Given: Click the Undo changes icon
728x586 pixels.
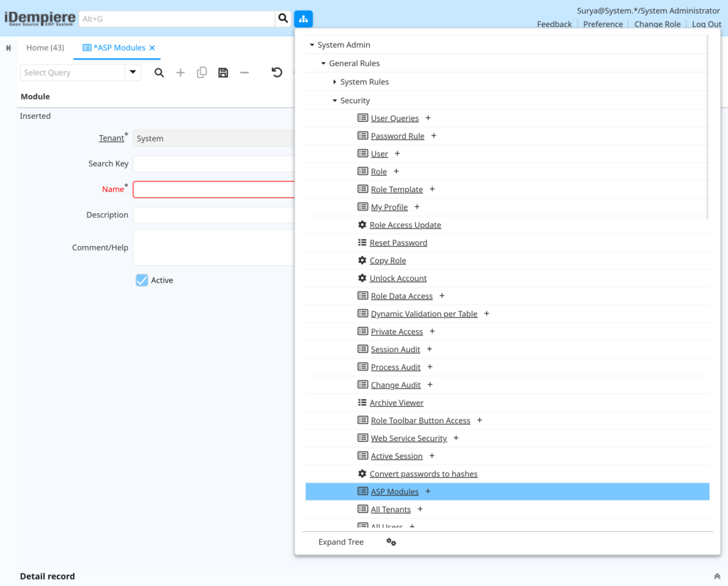Looking at the screenshot, I should pos(277,73).
